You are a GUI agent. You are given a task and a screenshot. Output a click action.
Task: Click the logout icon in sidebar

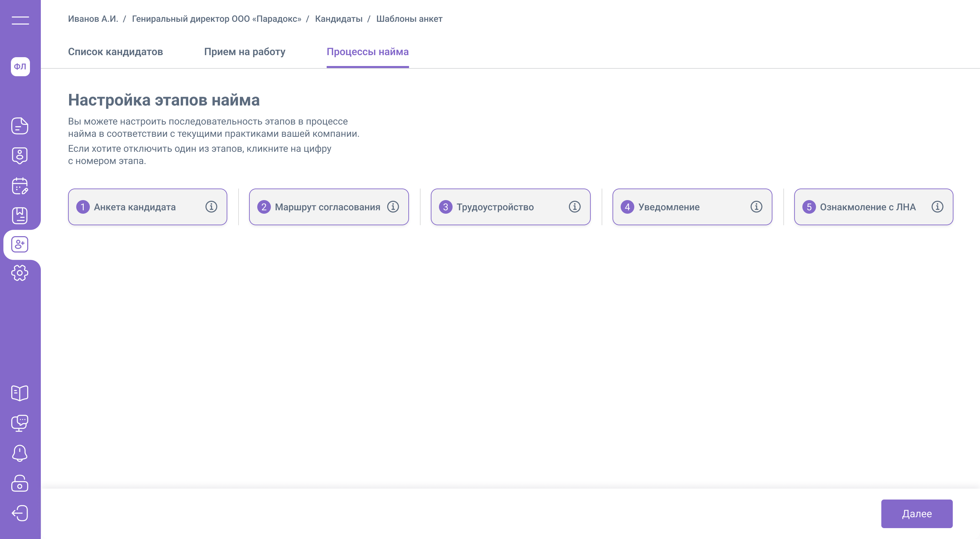pyautogui.click(x=20, y=513)
